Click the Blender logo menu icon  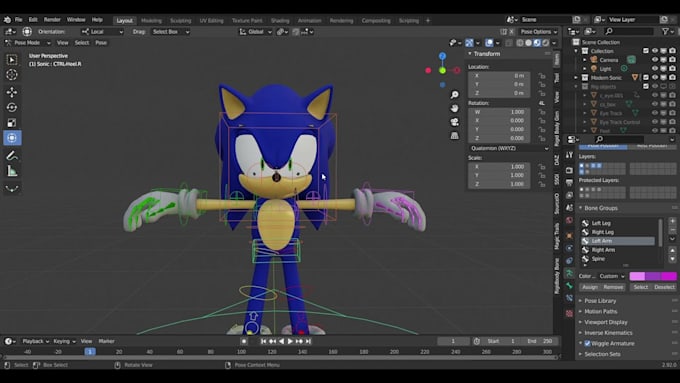[x=7, y=20]
